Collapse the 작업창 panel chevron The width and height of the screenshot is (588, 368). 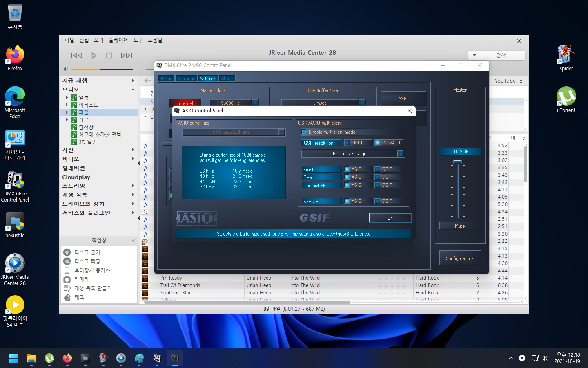133,240
